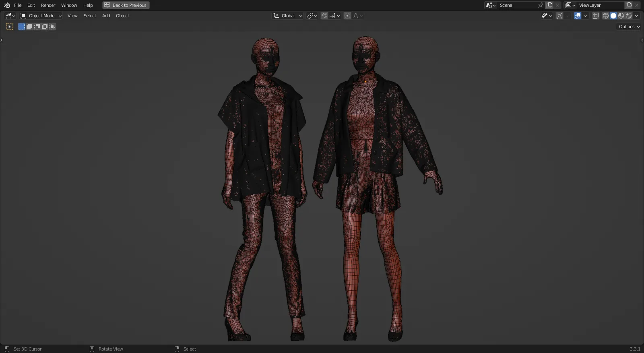Image resolution: width=644 pixels, height=353 pixels.
Task: Open the Render menu
Action: pyautogui.click(x=48, y=5)
